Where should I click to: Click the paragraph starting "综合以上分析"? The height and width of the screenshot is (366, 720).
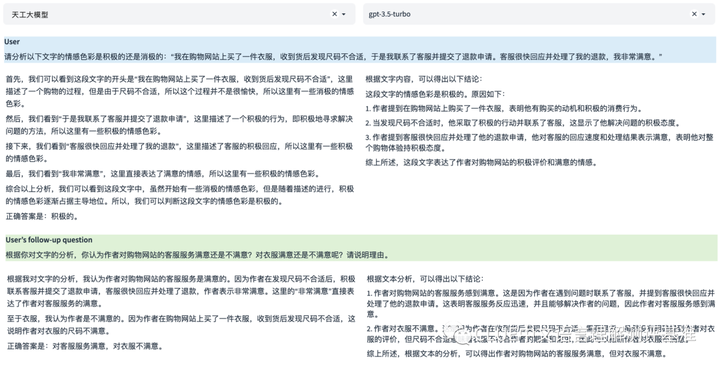click(180, 195)
